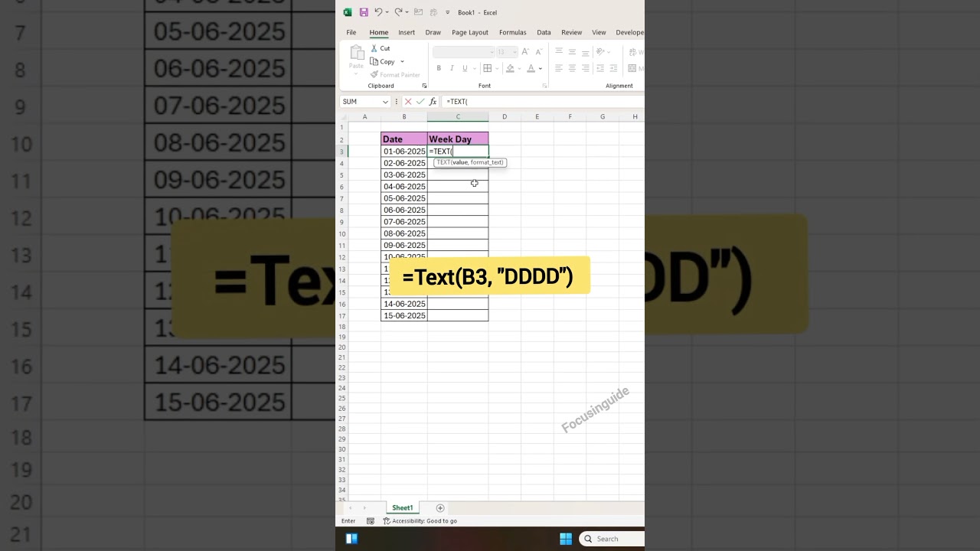Cancel the formula entry with the X icon
980x551 pixels.
[x=408, y=101]
